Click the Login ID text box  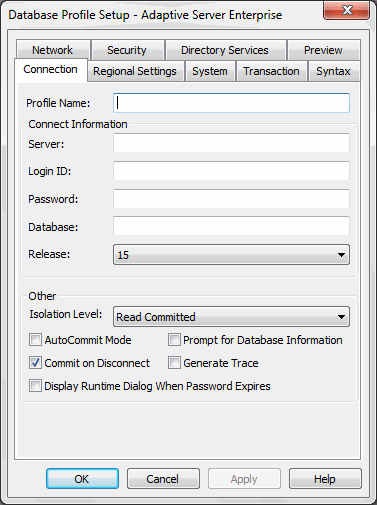click(231, 171)
